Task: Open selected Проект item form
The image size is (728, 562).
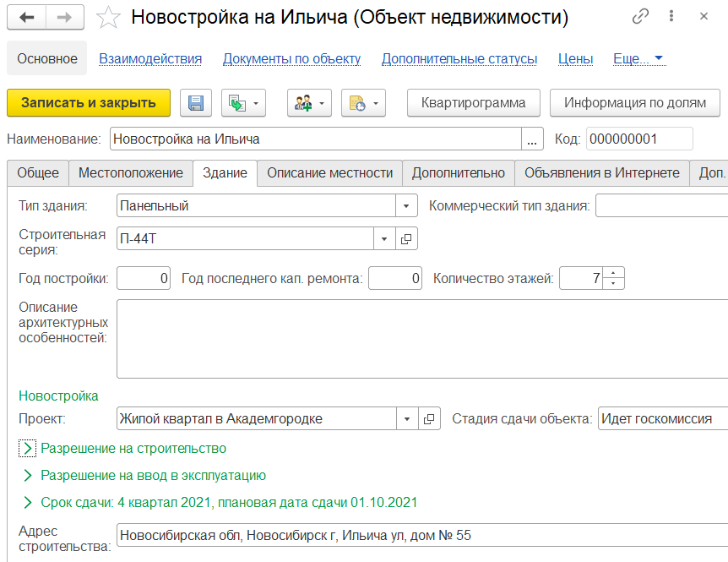Action: [x=429, y=418]
